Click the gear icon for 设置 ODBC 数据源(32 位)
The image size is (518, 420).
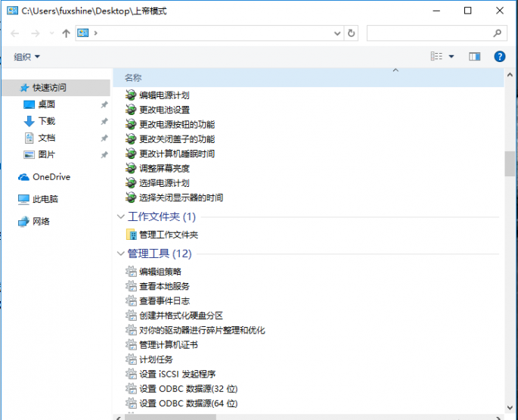[131, 388]
